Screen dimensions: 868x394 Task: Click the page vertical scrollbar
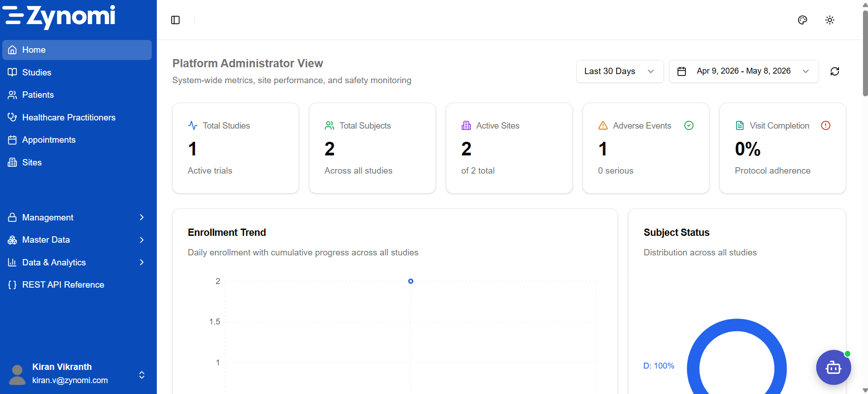point(865,54)
